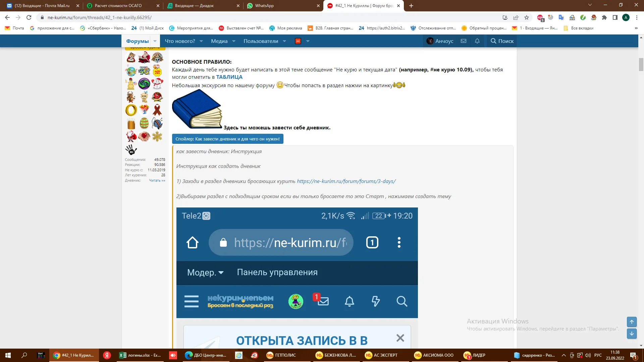Click the St. George ribbon award badge
The width and height of the screenshot is (644, 362).
pyautogui.click(x=158, y=110)
